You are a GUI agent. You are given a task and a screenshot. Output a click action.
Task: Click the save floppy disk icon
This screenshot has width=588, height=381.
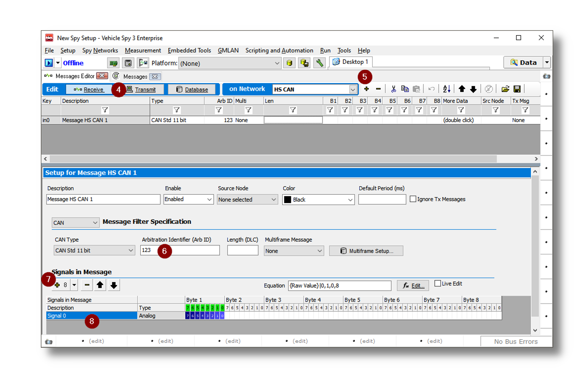pos(517,89)
